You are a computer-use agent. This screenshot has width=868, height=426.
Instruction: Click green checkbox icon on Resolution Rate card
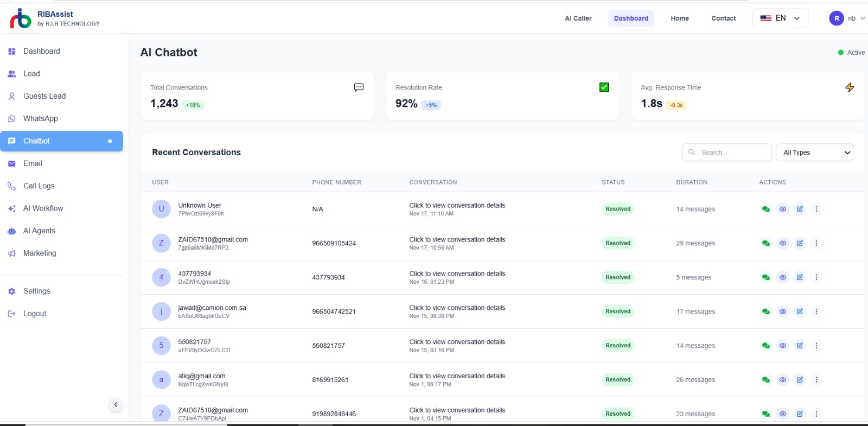tap(604, 87)
